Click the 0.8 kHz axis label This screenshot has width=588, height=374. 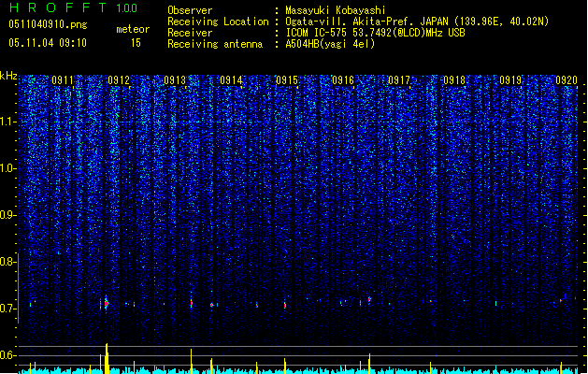[7, 262]
